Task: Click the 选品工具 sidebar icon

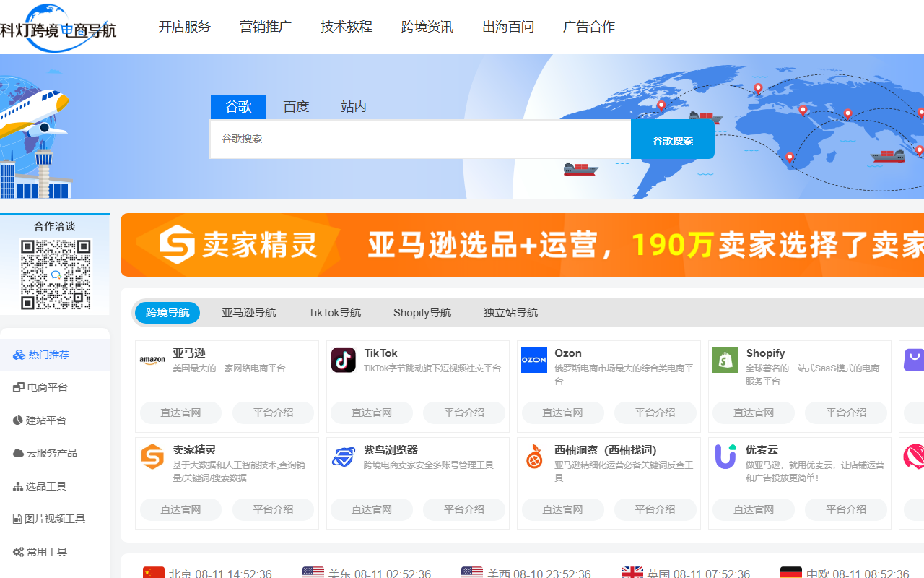Action: (19, 486)
